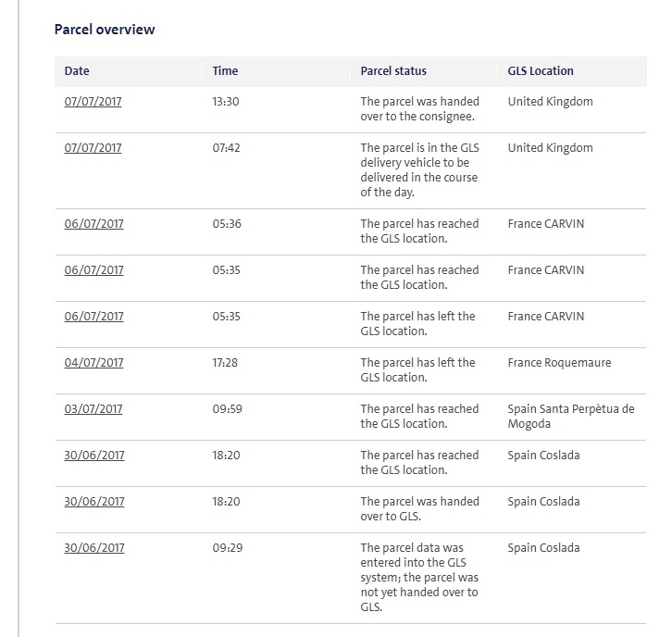Click the 'handed over to GLS' status text
This screenshot has height=637, width=672.
(419, 509)
